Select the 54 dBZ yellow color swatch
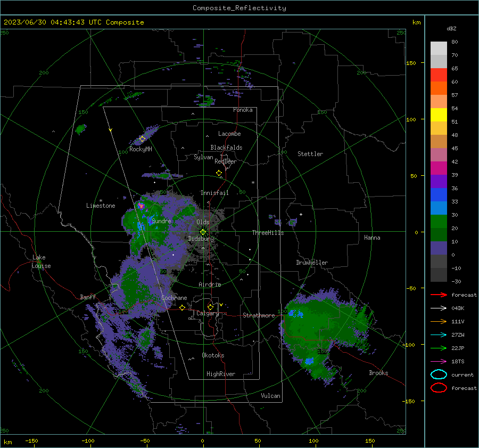The image size is (479, 448). (439, 115)
